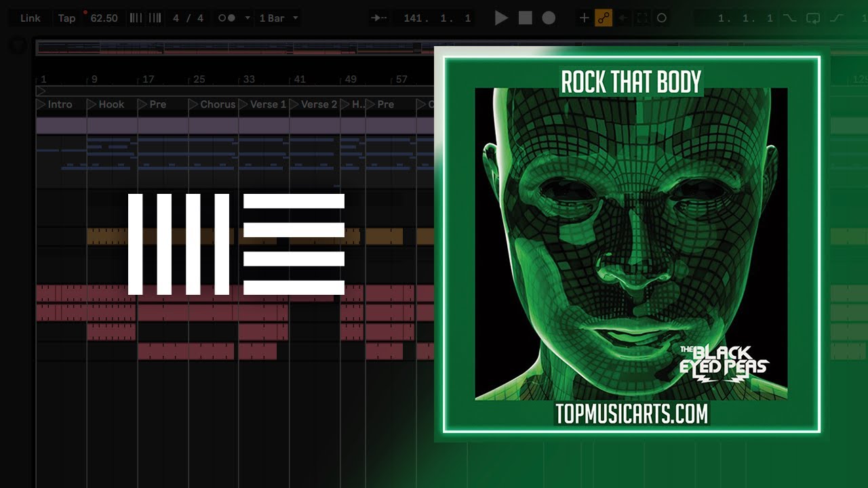Click bar 41 in the beat-time ruler
This screenshot has height=488, width=868.
click(x=300, y=79)
